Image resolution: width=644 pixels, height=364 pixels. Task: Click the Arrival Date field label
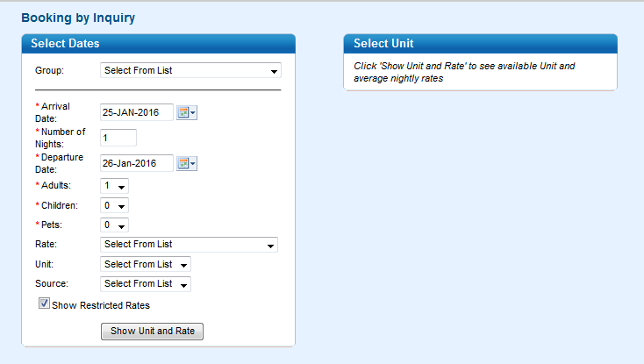click(x=53, y=112)
